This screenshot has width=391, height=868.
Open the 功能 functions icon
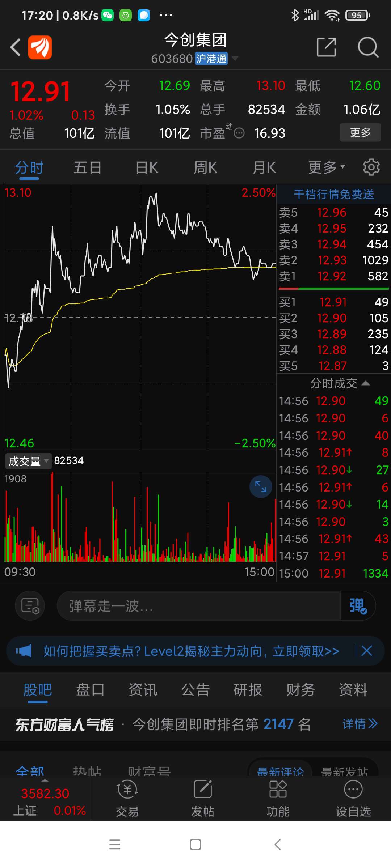click(278, 798)
